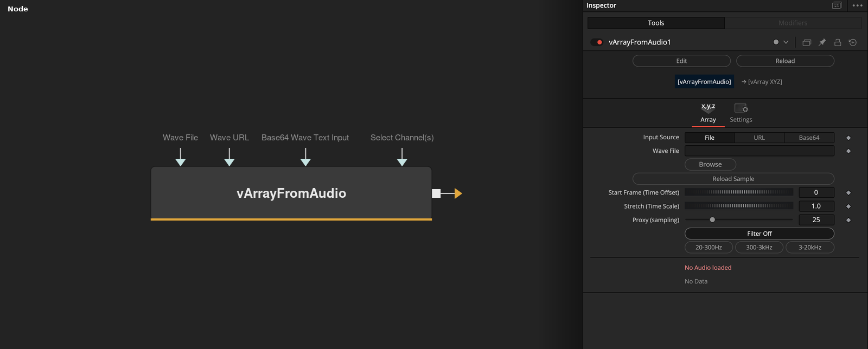The width and height of the screenshot is (868, 349).
Task: Click the Start Frame keyframe diamond
Action: coord(848,192)
